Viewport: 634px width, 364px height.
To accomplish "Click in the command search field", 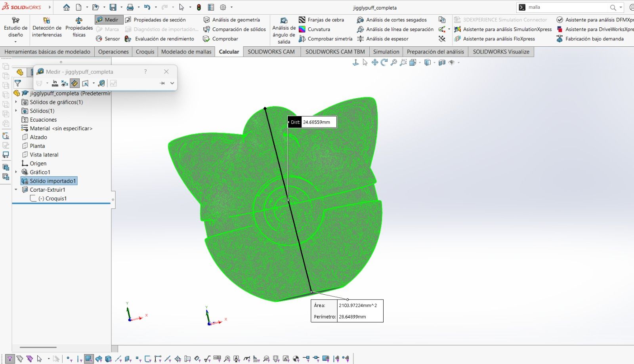I will [568, 7].
